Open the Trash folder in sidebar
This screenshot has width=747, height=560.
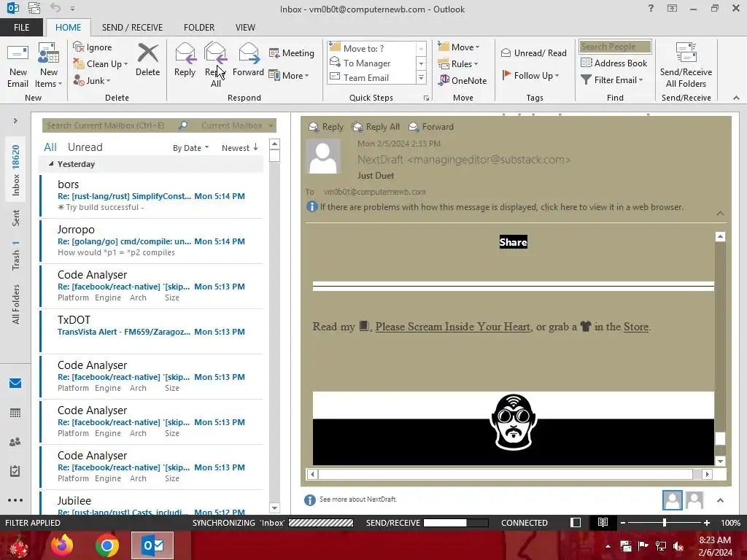[x=16, y=256]
